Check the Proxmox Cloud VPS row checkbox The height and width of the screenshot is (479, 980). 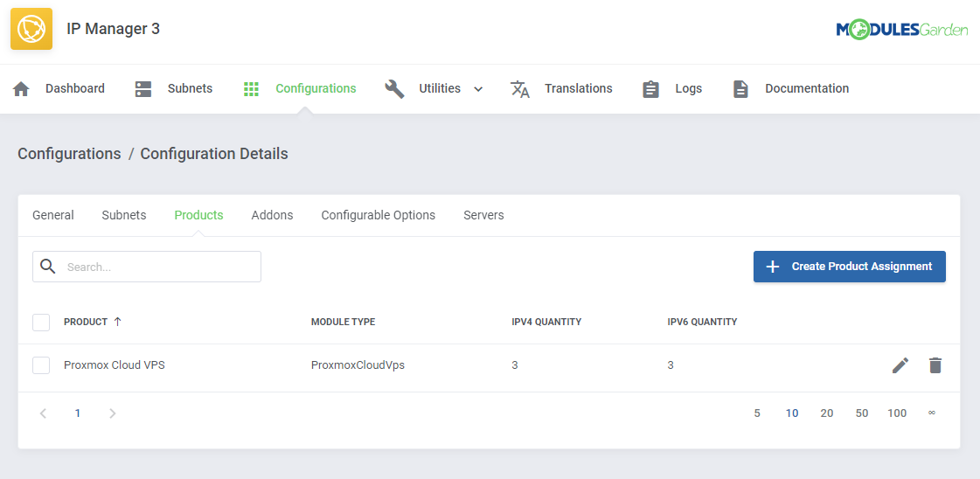pyautogui.click(x=41, y=365)
